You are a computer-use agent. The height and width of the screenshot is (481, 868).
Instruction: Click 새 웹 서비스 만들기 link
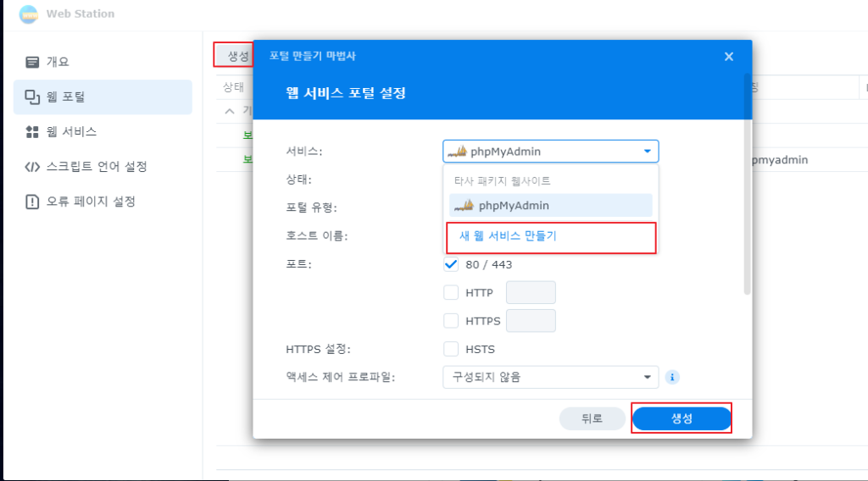(508, 235)
